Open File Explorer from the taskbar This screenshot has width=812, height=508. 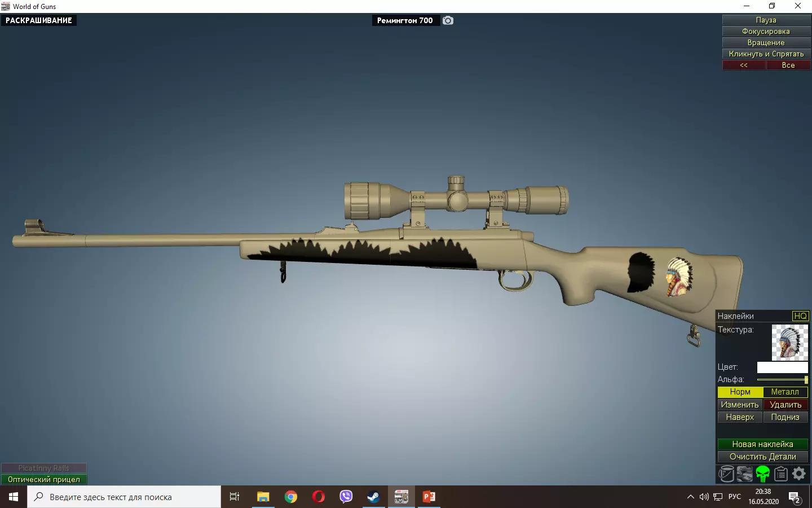click(263, 497)
